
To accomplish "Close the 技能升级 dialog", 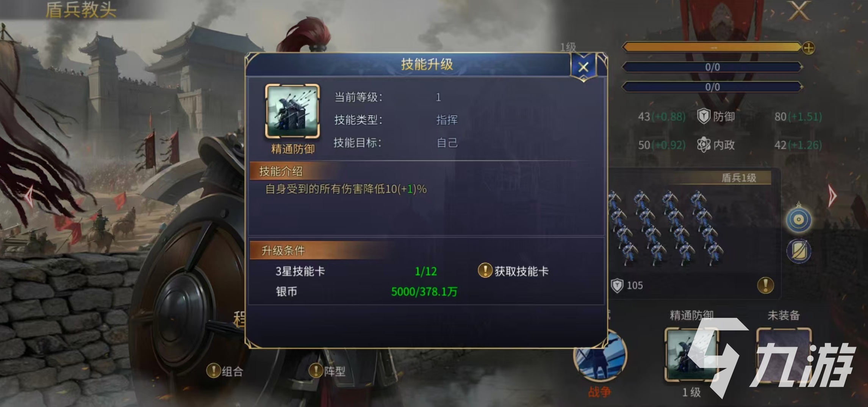I will pyautogui.click(x=583, y=67).
